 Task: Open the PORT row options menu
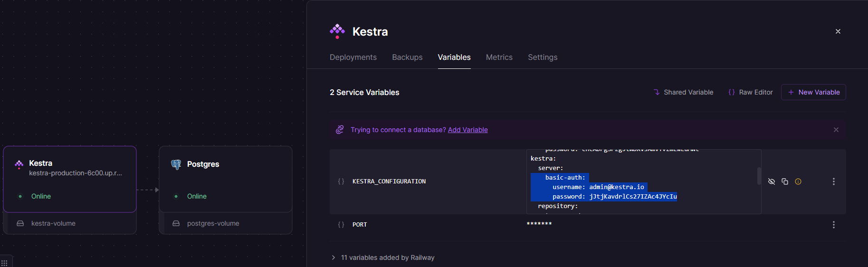click(x=834, y=225)
